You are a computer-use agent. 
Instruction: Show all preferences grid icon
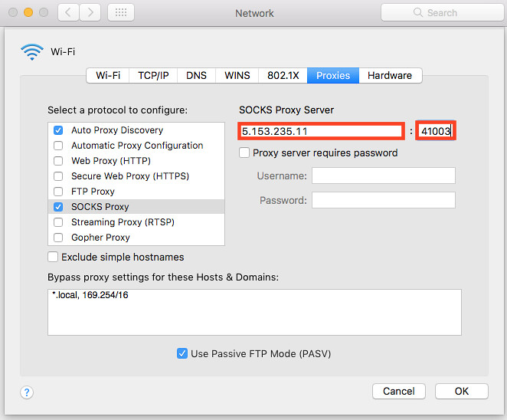click(x=121, y=12)
